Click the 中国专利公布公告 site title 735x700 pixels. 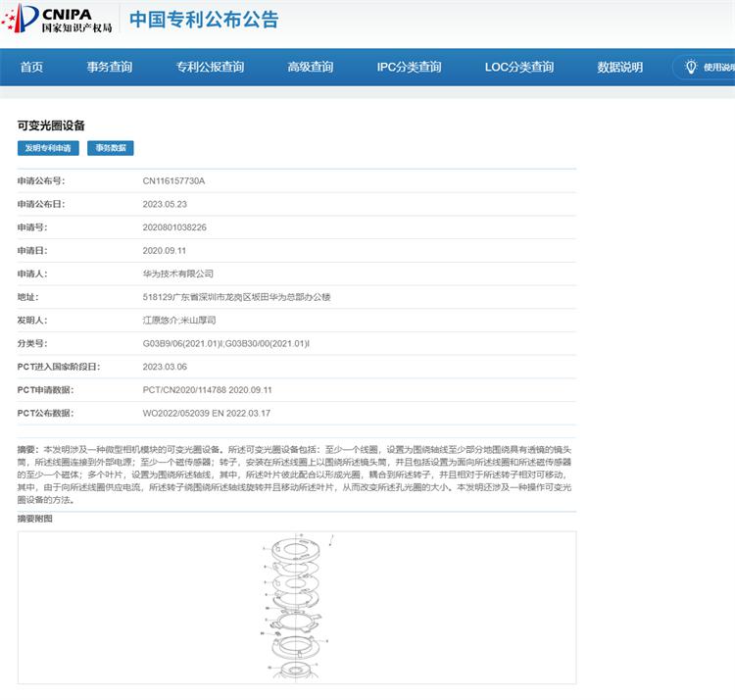coord(205,20)
